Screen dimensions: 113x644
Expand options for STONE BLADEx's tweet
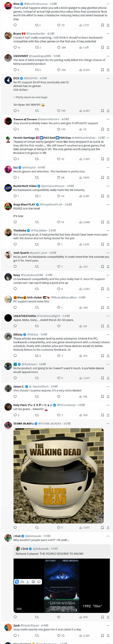pos(108,424)
